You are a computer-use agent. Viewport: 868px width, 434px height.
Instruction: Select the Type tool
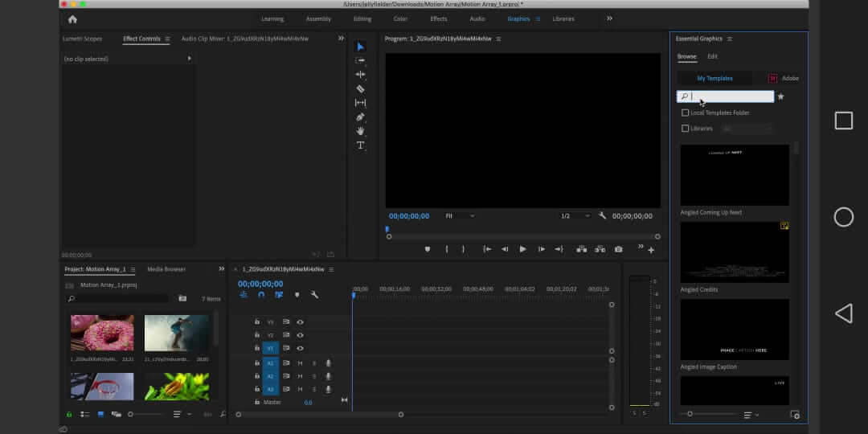[360, 145]
